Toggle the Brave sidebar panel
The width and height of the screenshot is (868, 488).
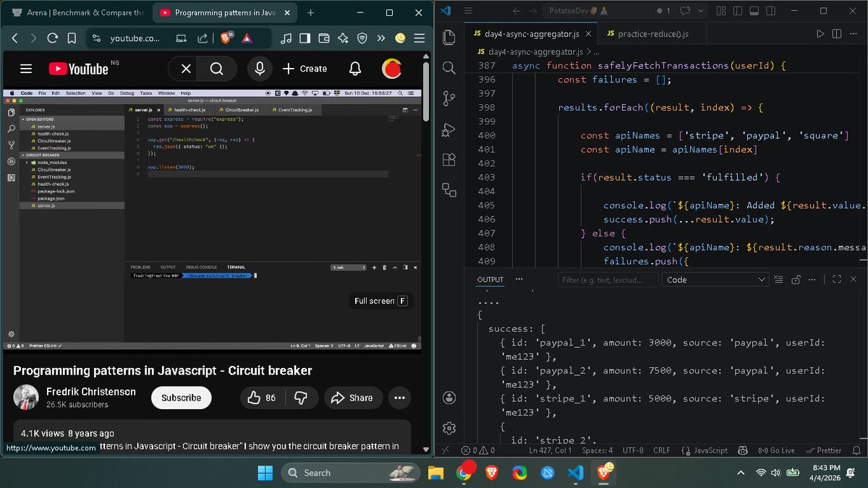(305, 38)
